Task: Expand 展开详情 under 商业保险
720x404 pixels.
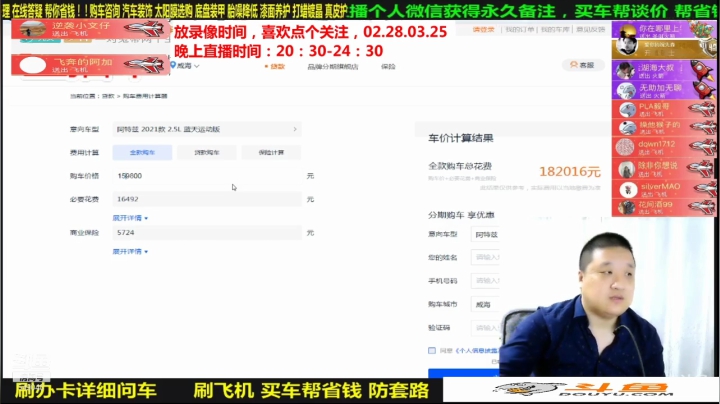Action: pos(130,252)
